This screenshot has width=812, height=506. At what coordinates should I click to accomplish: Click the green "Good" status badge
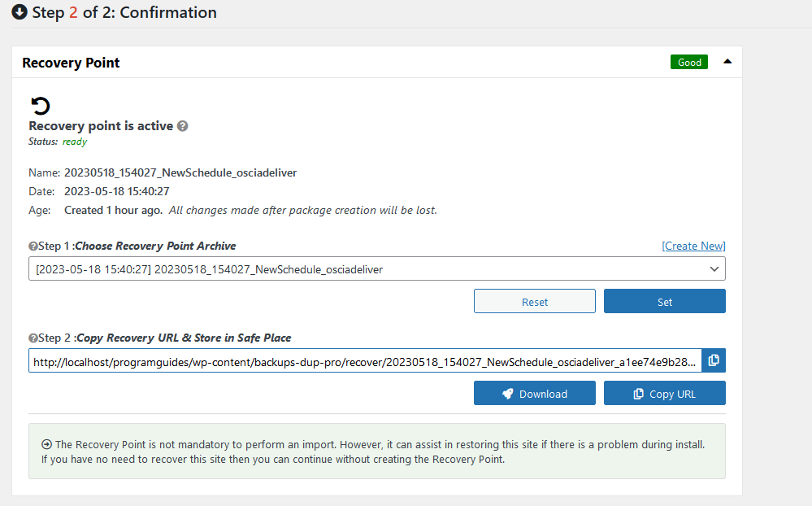(x=688, y=61)
